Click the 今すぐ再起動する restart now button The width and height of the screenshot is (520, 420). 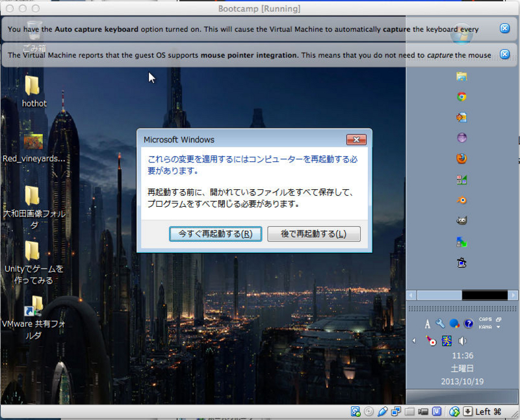tap(215, 234)
